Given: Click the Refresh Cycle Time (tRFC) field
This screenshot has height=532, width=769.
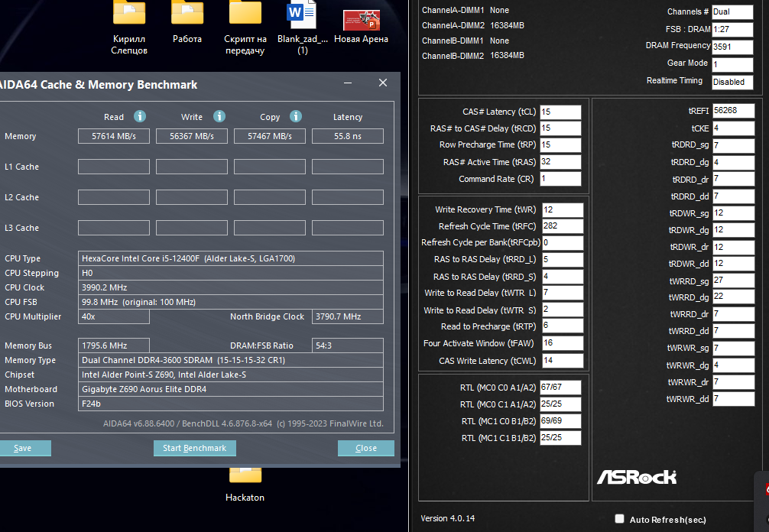Looking at the screenshot, I should click(x=563, y=226).
